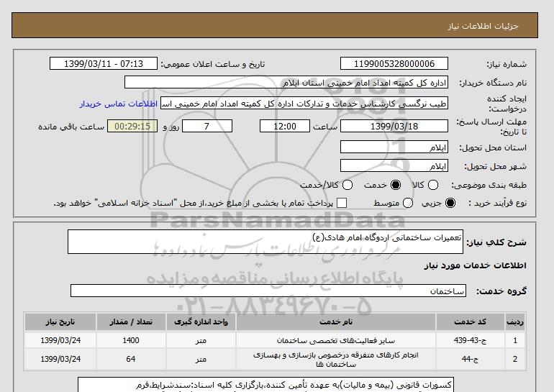
Task: Click انجام کارهای متفرقه بازسازی service name
Action: click(336, 359)
